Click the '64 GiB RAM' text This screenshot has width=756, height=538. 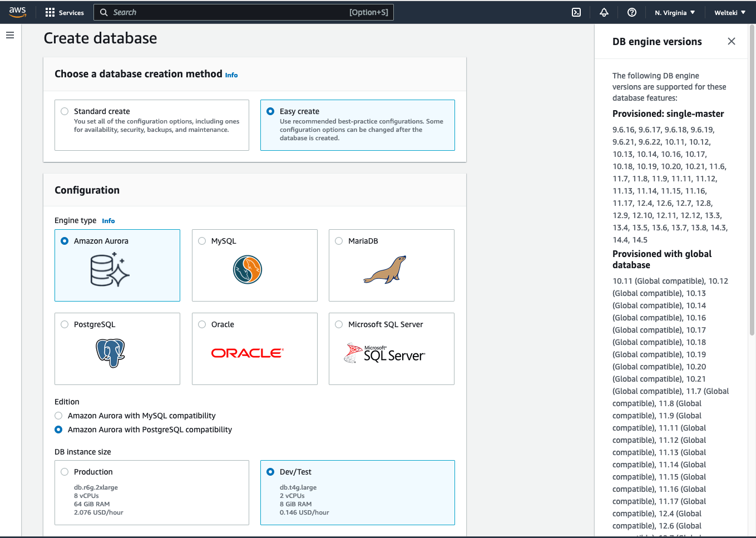point(92,504)
